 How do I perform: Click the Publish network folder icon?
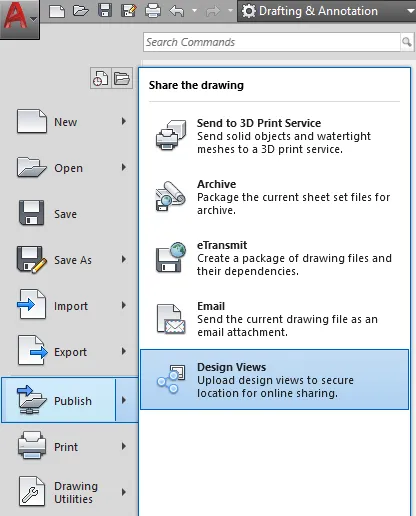[x=32, y=400]
